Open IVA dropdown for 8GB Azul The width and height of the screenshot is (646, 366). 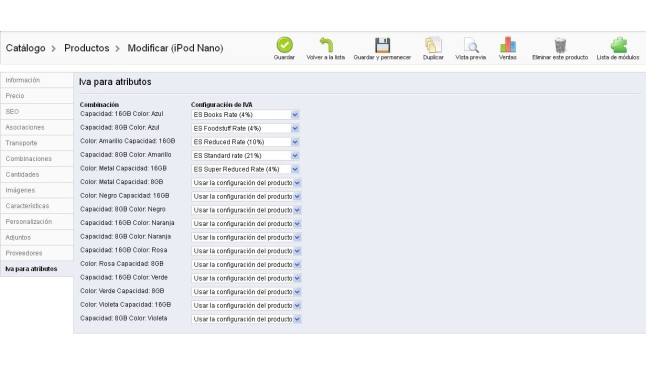[x=245, y=128]
